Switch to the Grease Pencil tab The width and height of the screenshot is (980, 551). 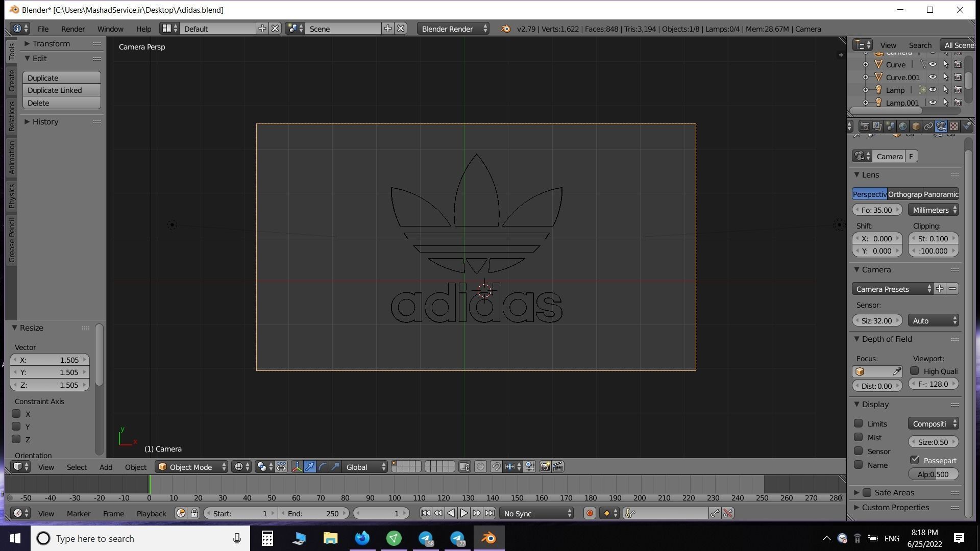click(11, 240)
